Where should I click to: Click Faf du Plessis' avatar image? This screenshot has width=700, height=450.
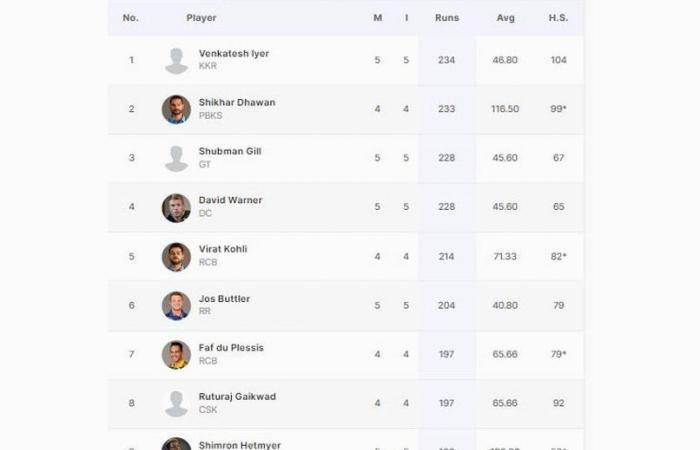(176, 355)
